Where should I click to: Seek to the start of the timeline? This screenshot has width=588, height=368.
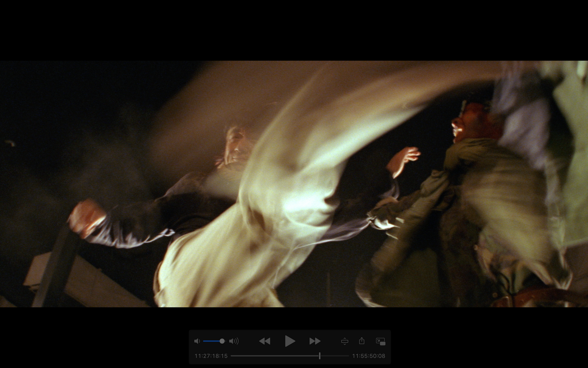(232, 356)
